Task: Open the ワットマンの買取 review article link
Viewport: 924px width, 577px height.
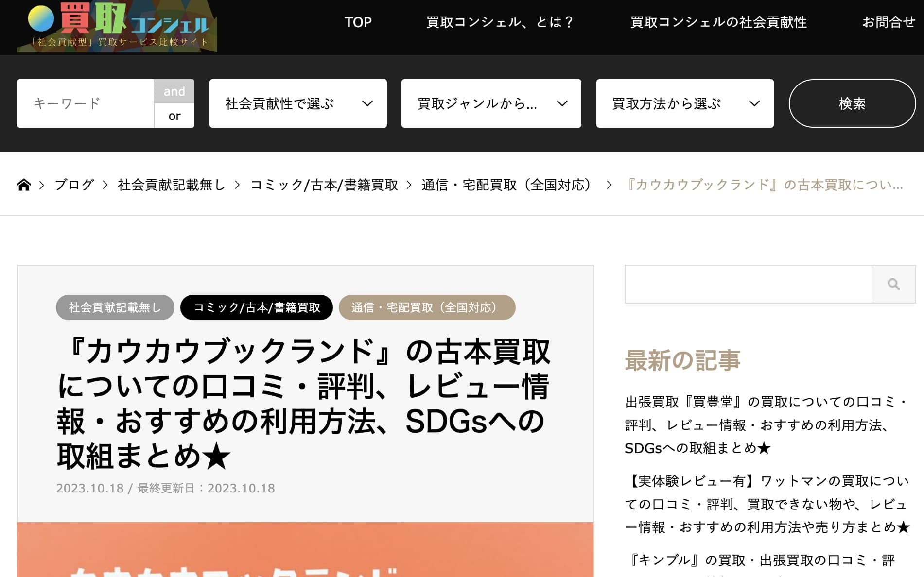Action: coord(767,504)
